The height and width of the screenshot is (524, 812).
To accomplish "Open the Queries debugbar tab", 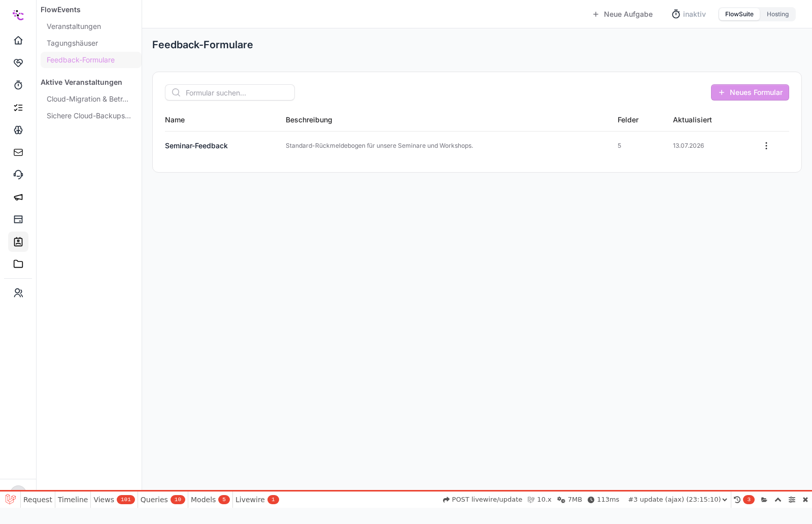I will [x=162, y=500].
